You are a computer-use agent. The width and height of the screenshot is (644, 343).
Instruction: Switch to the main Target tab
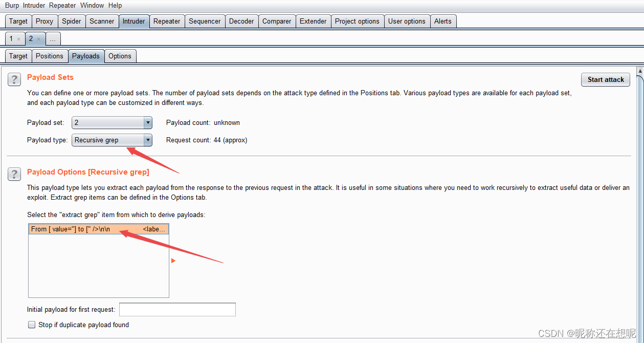[18, 21]
